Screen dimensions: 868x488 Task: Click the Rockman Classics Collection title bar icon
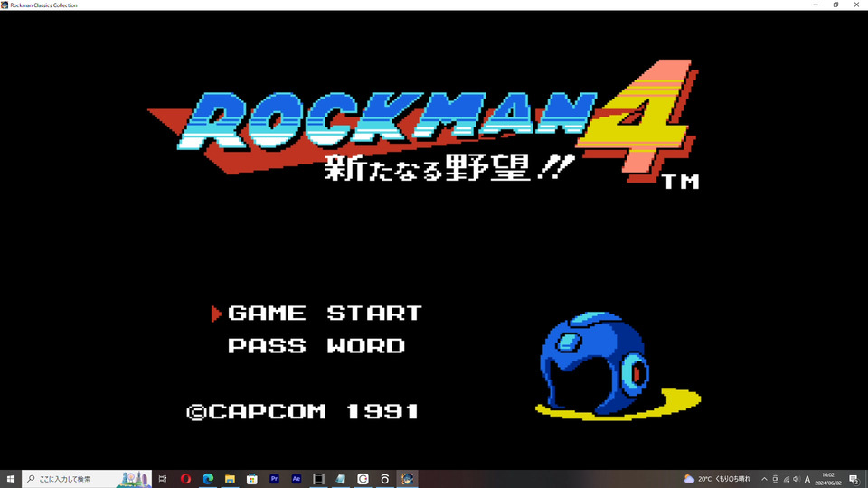pos(5,5)
